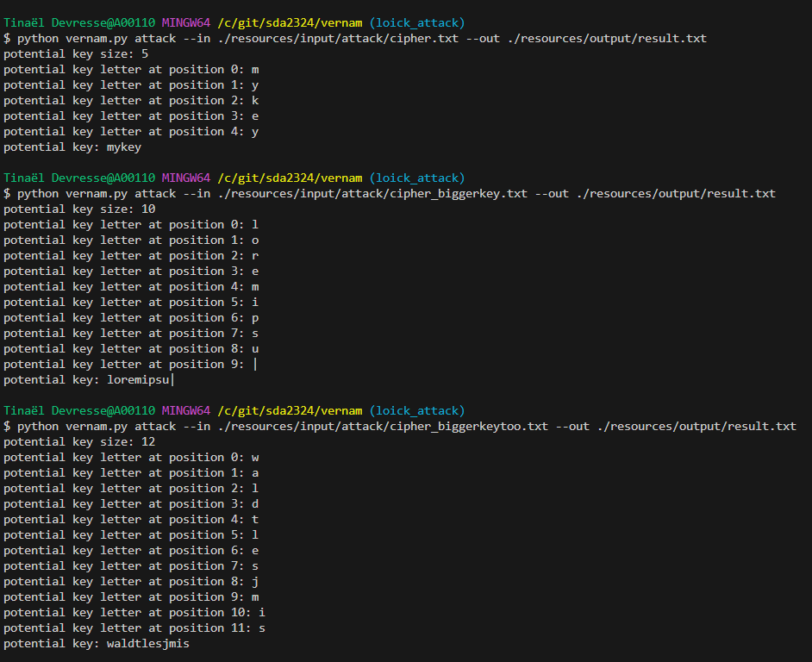Click the command using cipher_biggerkey.txt
Screen dimensions: 812x662
390,194
